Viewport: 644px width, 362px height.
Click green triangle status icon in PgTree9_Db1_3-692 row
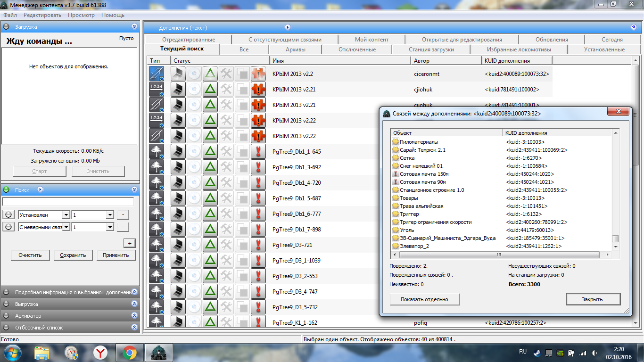pyautogui.click(x=210, y=167)
